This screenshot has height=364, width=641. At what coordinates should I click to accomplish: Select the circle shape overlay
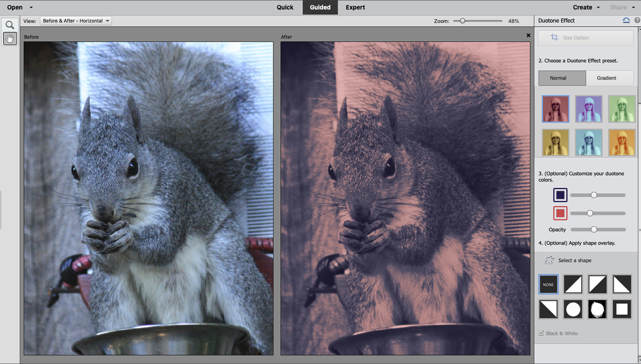point(573,309)
